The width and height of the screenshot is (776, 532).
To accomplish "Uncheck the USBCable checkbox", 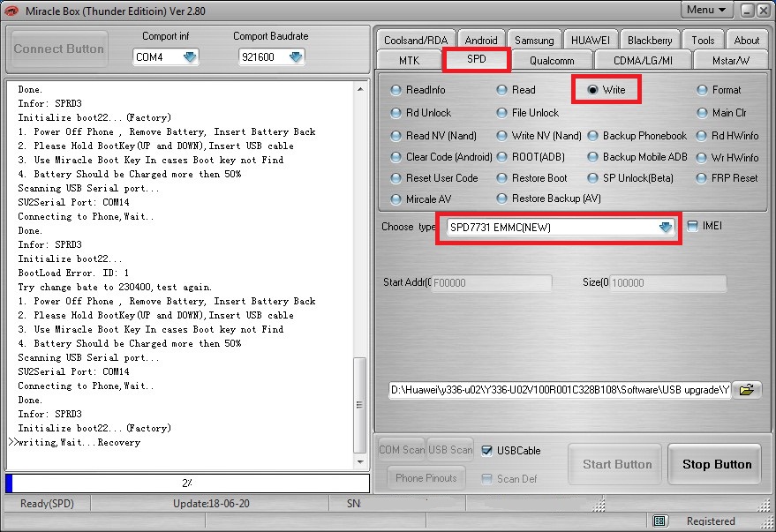I will point(487,451).
